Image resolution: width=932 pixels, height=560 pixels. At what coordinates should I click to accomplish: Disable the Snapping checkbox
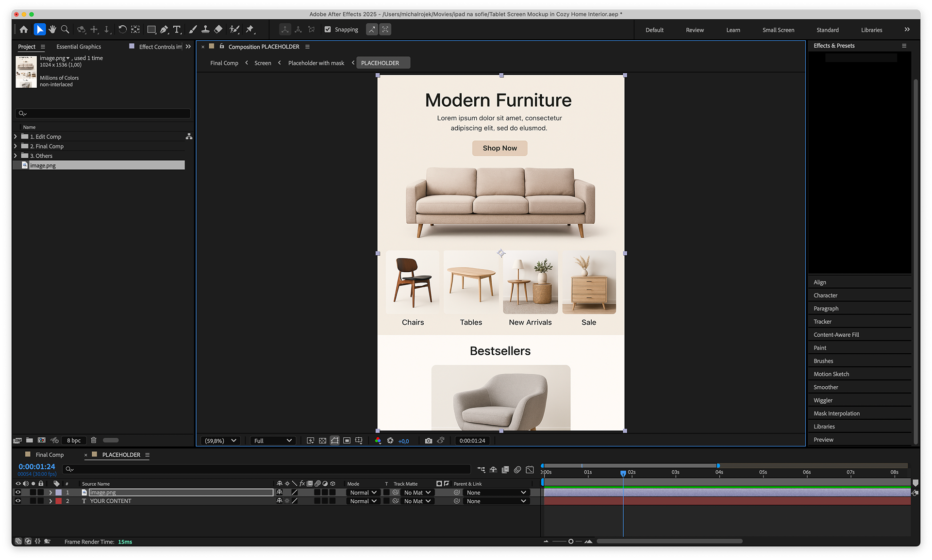(328, 30)
